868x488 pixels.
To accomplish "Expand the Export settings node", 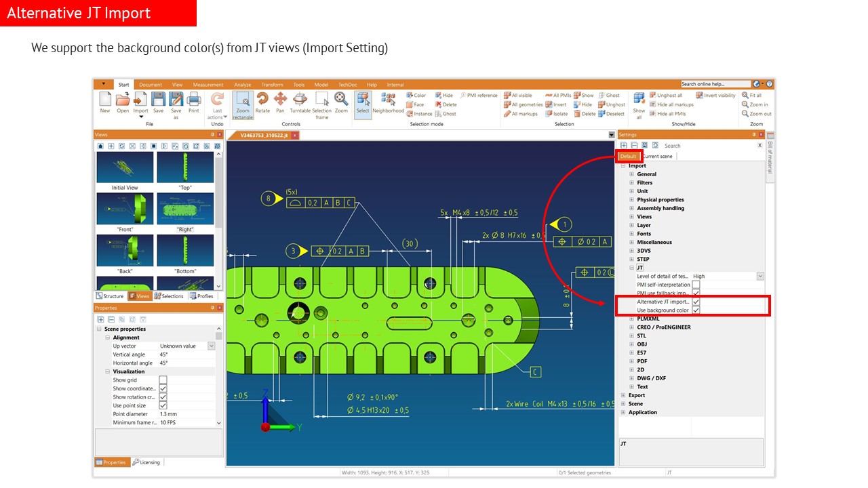I will 623,395.
